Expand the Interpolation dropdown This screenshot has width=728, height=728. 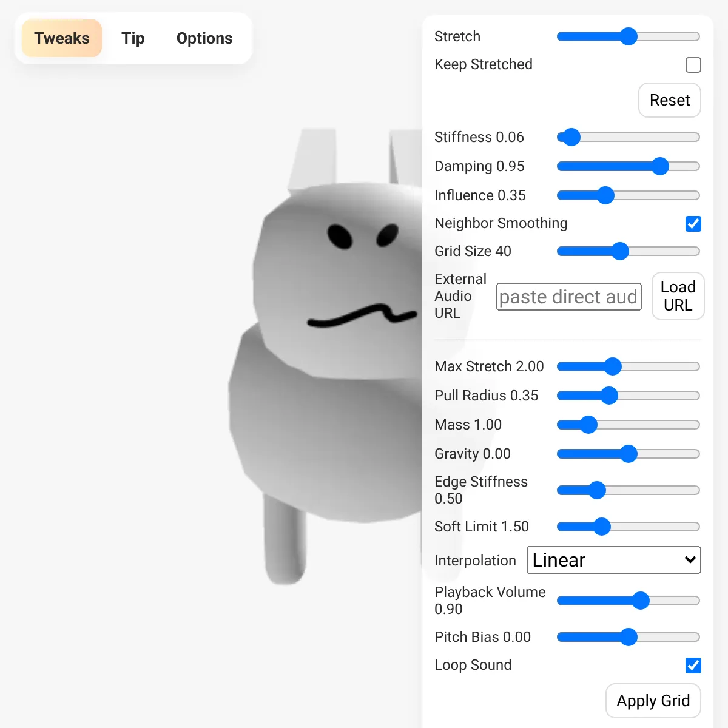click(613, 560)
